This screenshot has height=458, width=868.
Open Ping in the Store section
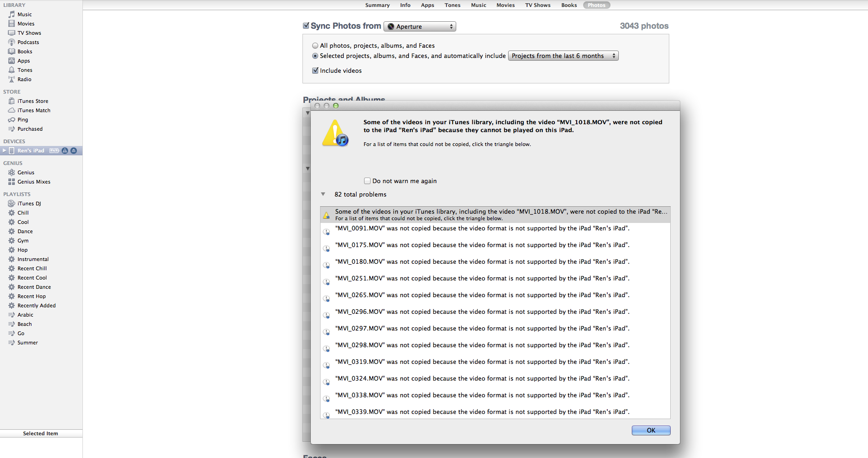[x=23, y=120]
